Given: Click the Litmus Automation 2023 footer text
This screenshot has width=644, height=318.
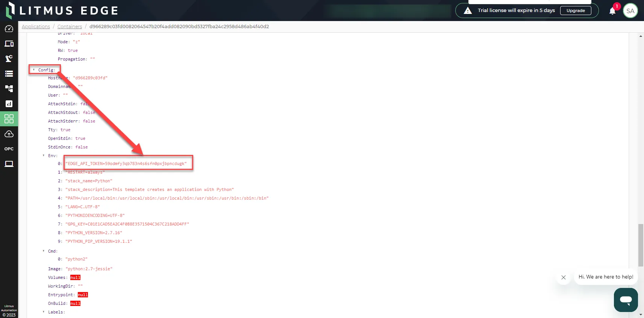Looking at the screenshot, I should tap(9, 311).
